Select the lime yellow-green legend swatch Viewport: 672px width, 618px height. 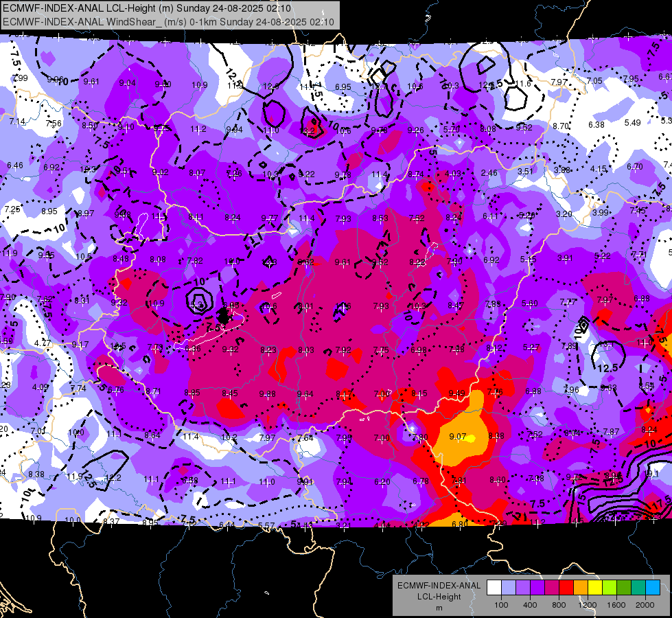coord(610,587)
